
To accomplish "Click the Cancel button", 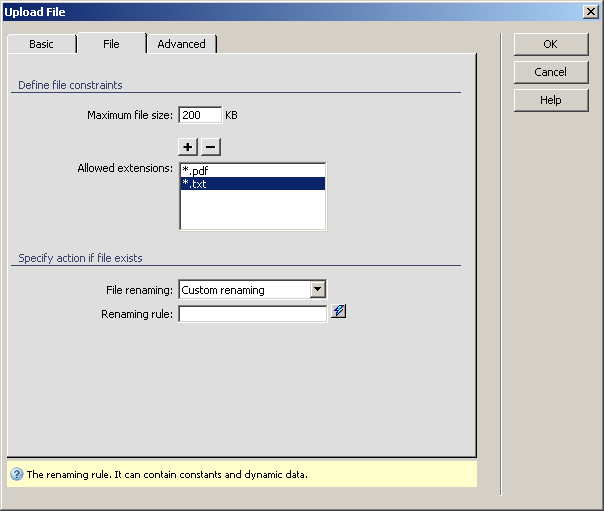I will tap(550, 72).
